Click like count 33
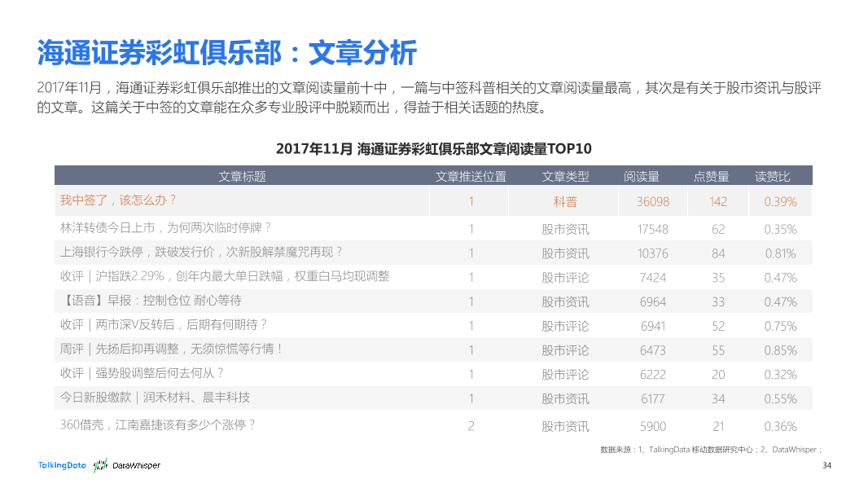This screenshot has width=868, height=488. point(718,302)
